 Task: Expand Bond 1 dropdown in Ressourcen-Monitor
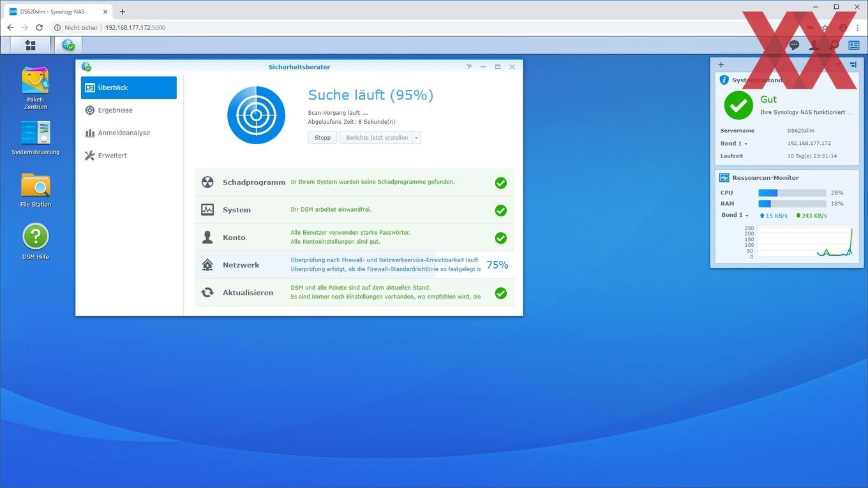(x=735, y=215)
